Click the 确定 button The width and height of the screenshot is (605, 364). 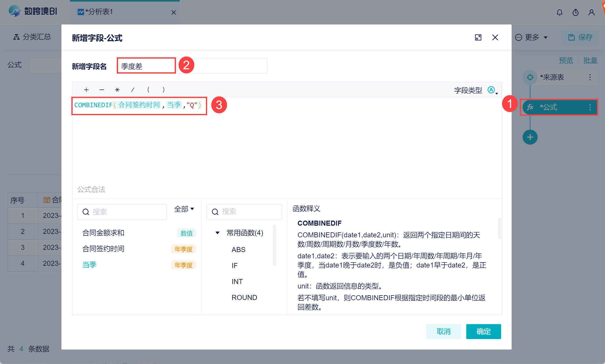(483, 332)
